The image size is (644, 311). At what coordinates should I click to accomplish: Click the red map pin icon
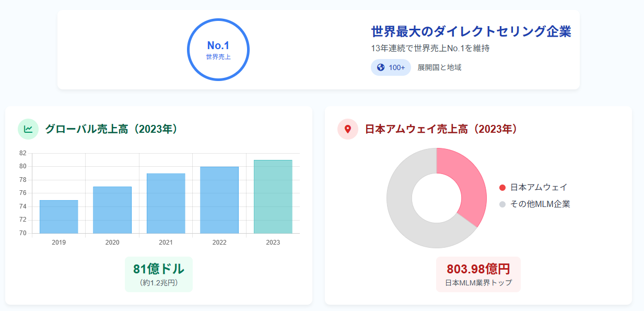[348, 129]
